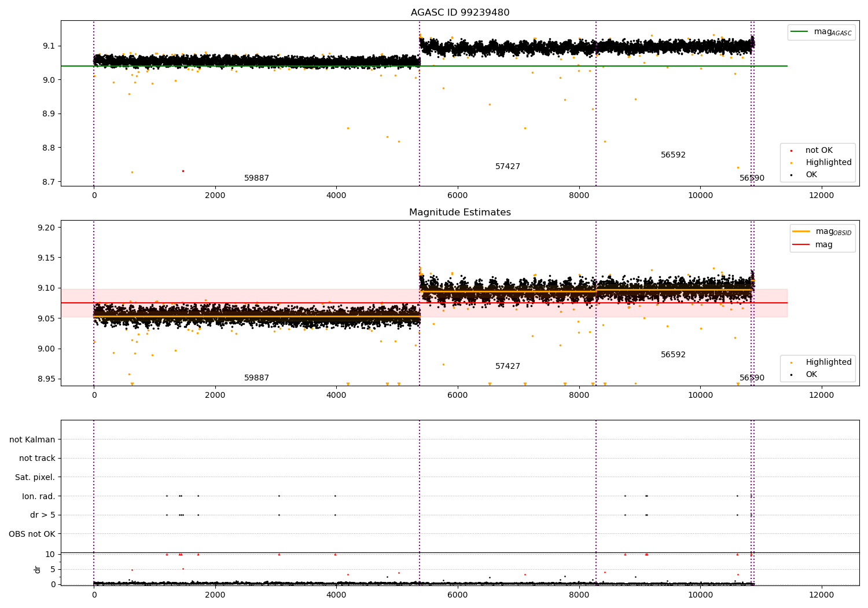Click the 10000 x-axis tick of Magnitude Estimates plot
This screenshot has width=868, height=608.
click(x=700, y=395)
